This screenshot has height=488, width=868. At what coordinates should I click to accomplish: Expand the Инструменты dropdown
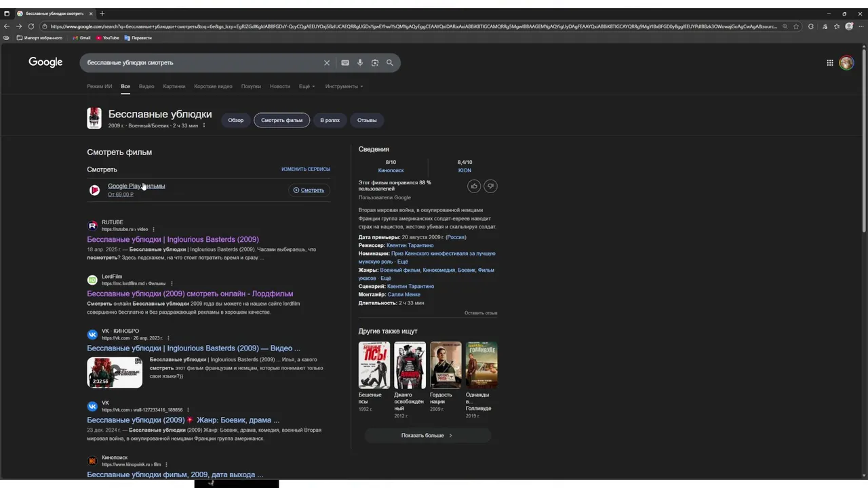[344, 86]
